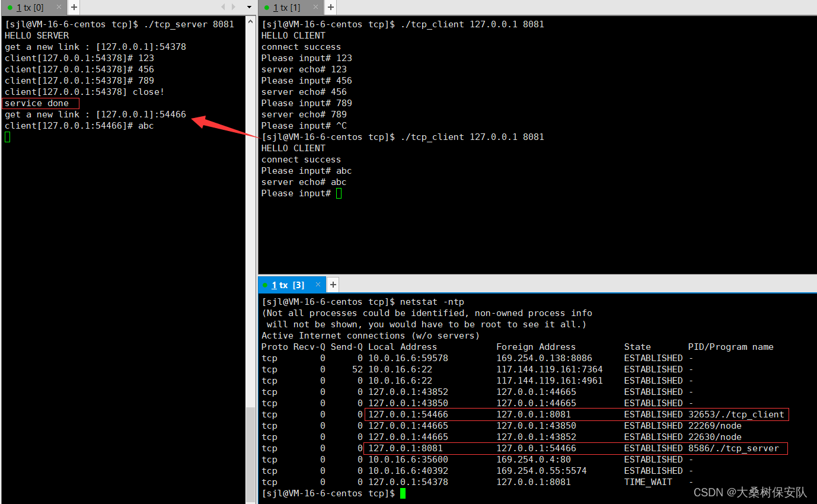
Task: Click 'Please input# 456' line
Action: coord(307,81)
